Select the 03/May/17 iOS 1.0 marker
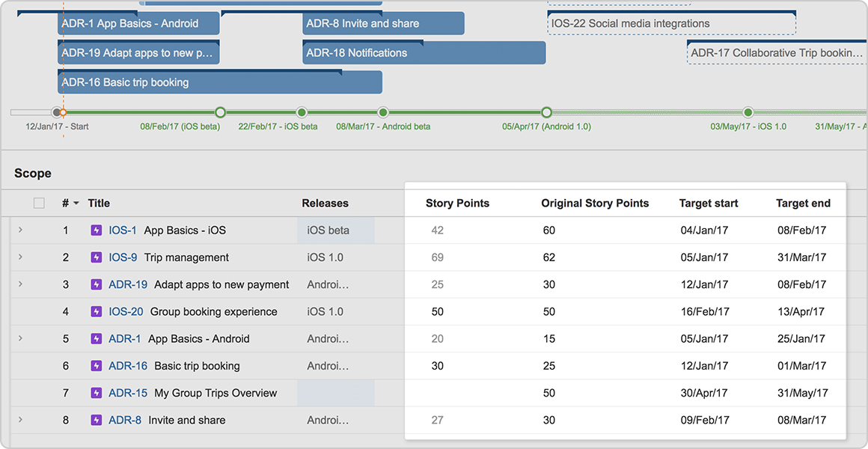 748,113
